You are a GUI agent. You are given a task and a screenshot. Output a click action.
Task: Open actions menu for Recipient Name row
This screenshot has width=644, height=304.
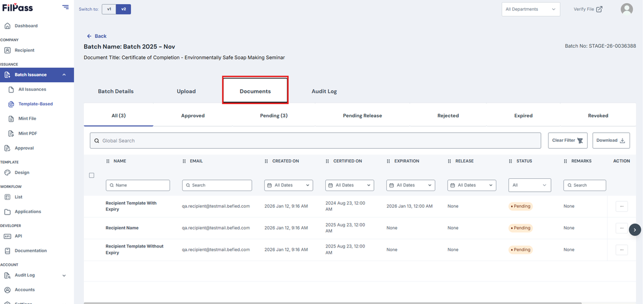click(621, 228)
